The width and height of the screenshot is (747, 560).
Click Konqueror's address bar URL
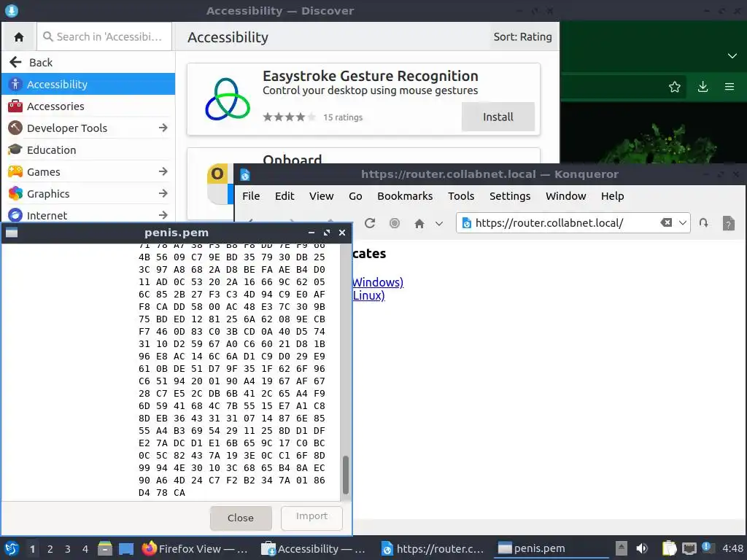pos(549,223)
